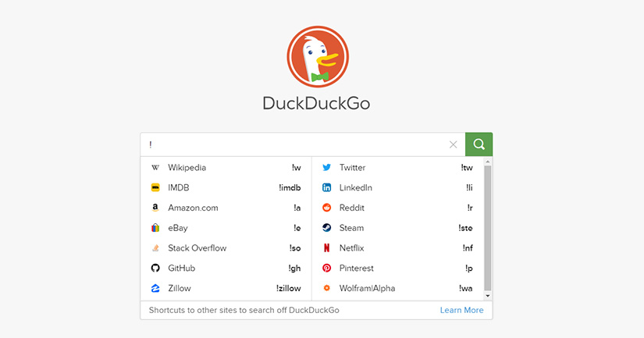Pick the GitHub suggestion label
Viewport: 644px width, 338px height.
[182, 269]
